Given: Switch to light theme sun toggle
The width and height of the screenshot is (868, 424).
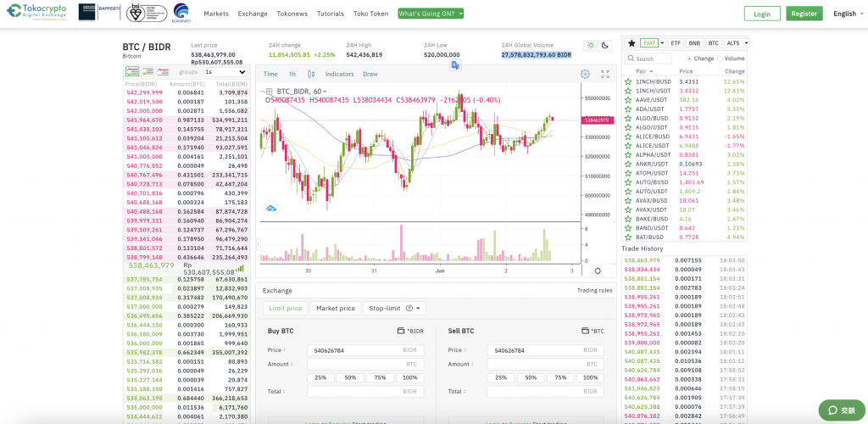Looking at the screenshot, I should (x=591, y=45).
